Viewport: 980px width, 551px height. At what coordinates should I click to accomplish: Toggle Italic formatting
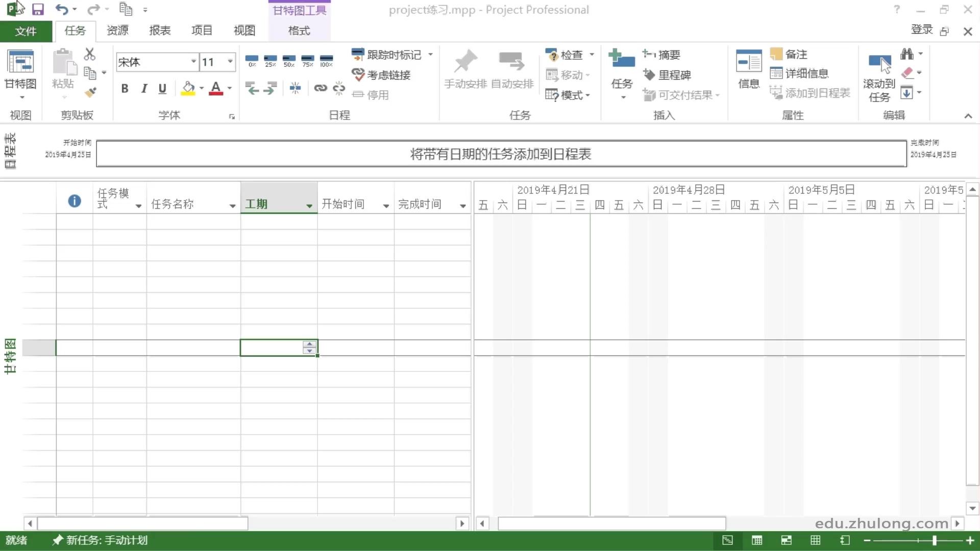(x=144, y=89)
